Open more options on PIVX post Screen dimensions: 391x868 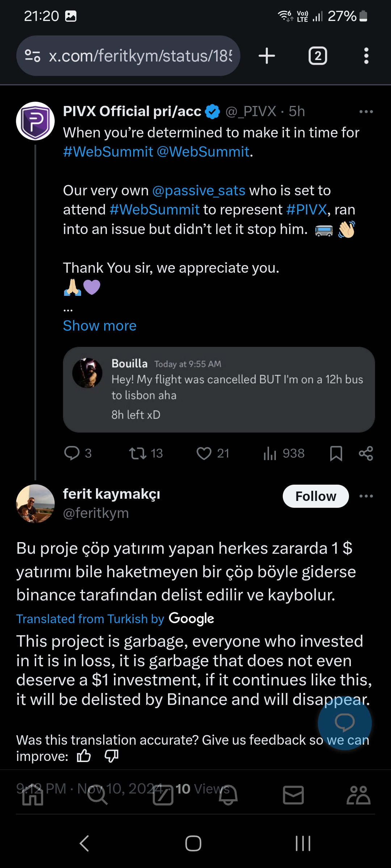pos(366,112)
